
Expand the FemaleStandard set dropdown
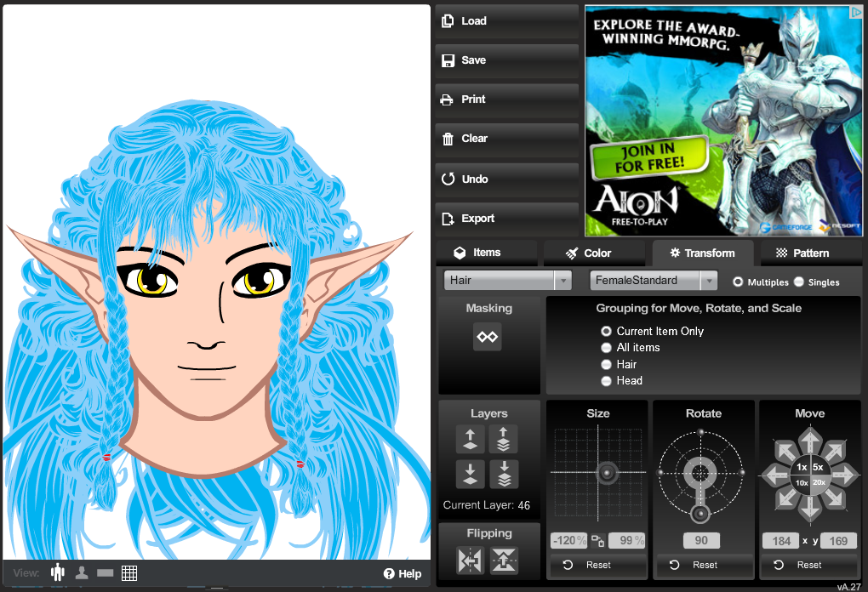pyautogui.click(x=654, y=281)
